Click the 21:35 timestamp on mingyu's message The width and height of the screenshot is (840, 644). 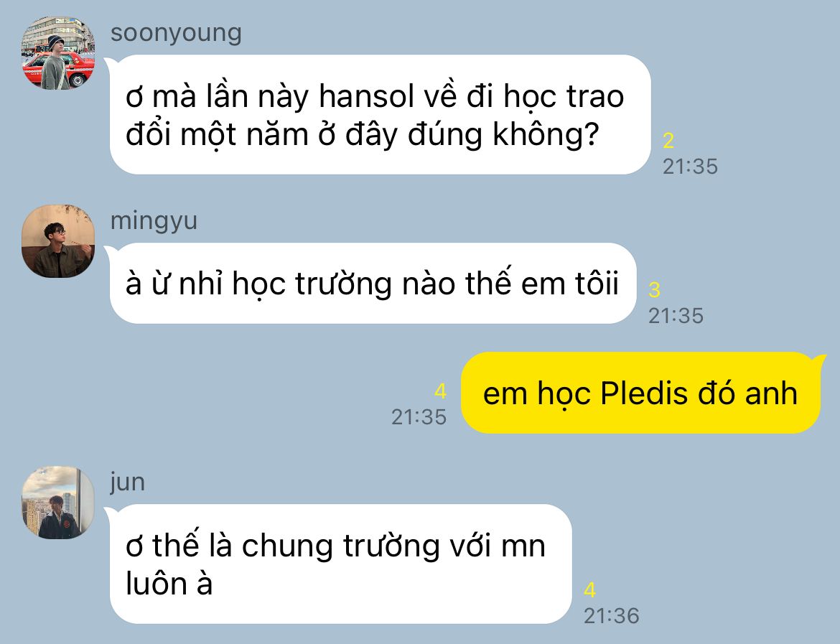676,316
